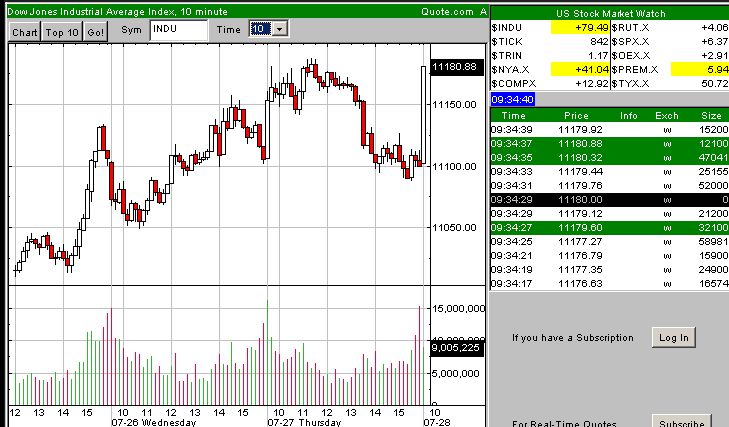This screenshot has height=427, width=729.
Task: Click the 07-26 Wednesday date label
Action: coord(153,422)
